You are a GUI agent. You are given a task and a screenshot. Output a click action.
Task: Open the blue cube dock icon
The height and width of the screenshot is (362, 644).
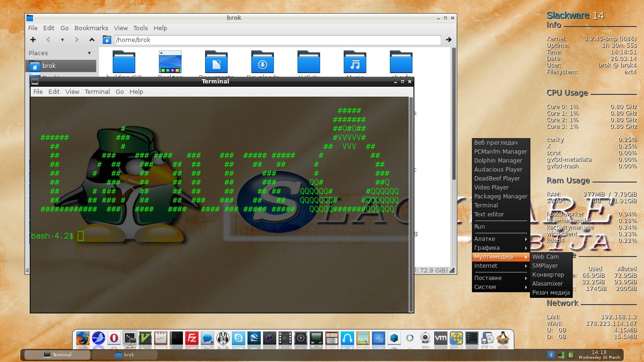394,338
